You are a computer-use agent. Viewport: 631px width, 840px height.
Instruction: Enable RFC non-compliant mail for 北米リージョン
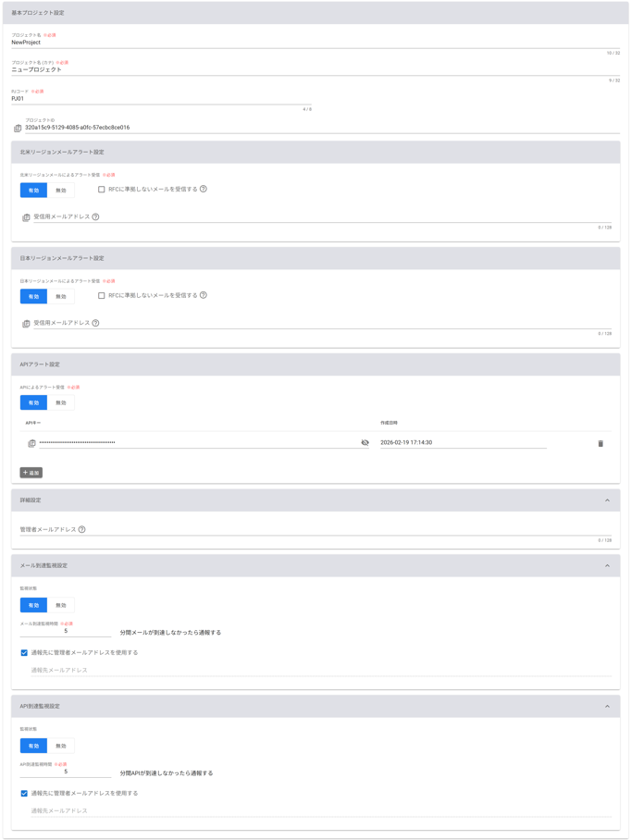tap(102, 190)
